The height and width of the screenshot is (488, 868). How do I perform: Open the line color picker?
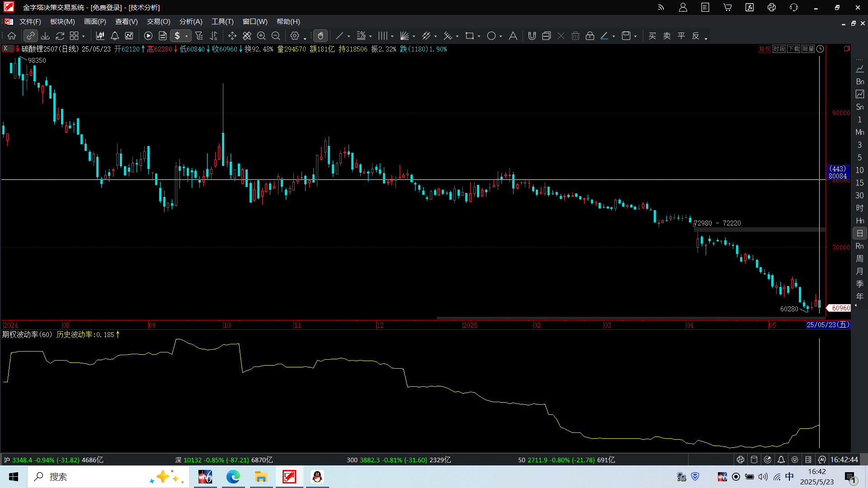tap(604, 36)
